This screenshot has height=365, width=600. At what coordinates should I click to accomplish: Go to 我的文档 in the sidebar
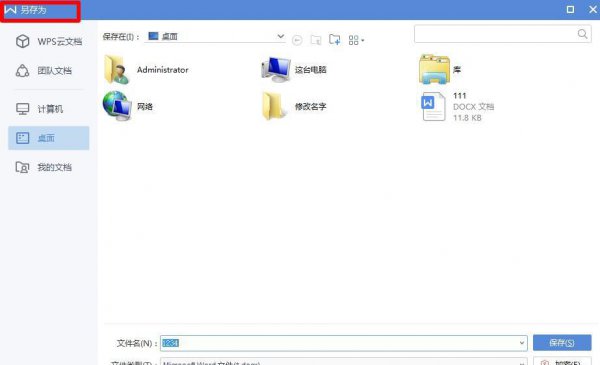click(49, 167)
